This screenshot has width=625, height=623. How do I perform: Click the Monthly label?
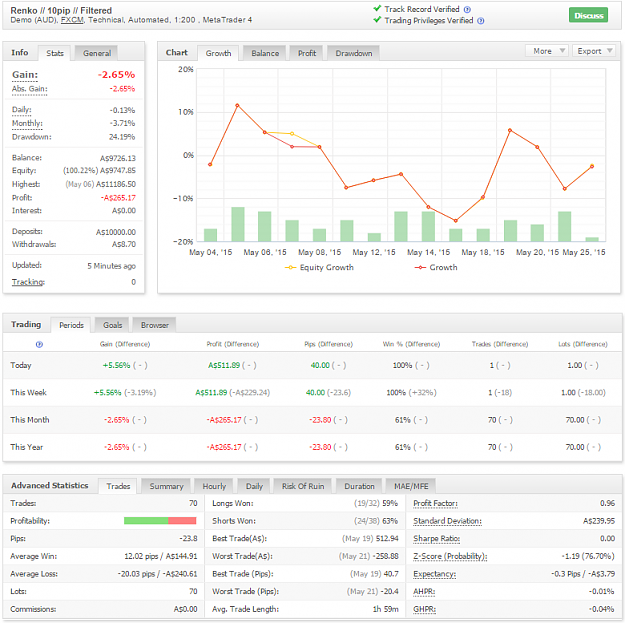(x=27, y=123)
